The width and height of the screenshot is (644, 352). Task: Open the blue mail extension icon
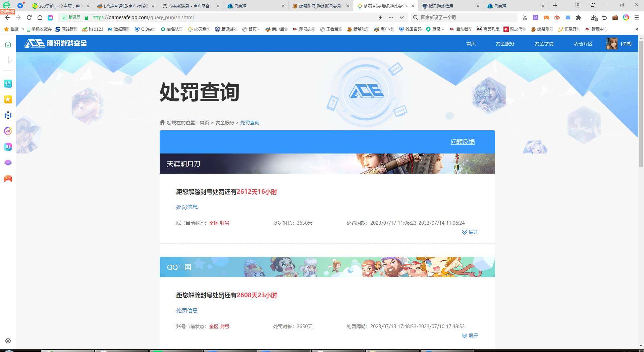568,17
